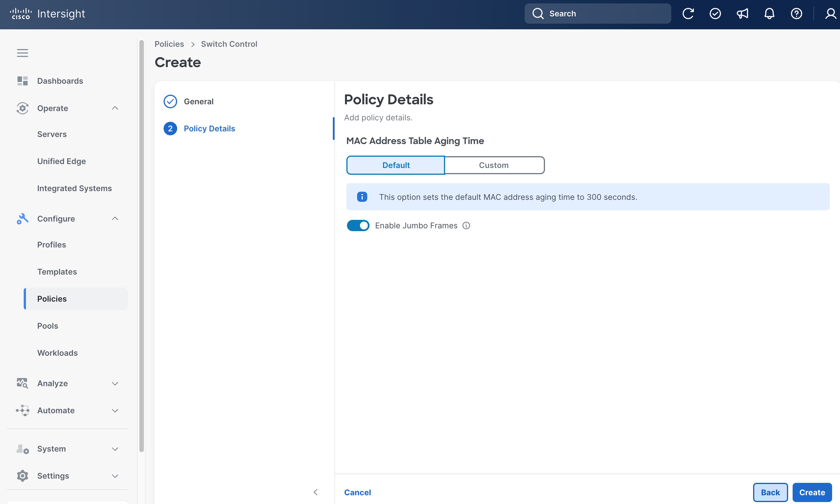
Task: Open Dashboards in the sidebar
Action: click(60, 81)
